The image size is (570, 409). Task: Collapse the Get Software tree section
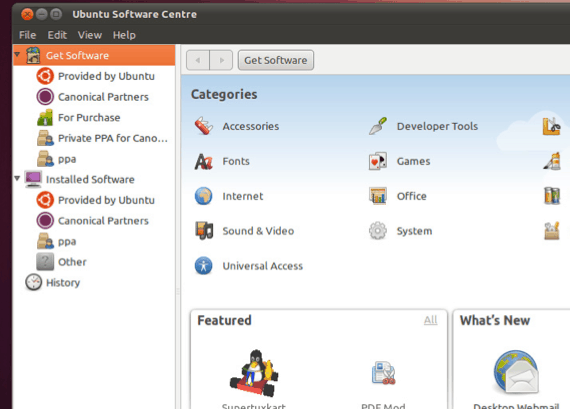click(17, 55)
